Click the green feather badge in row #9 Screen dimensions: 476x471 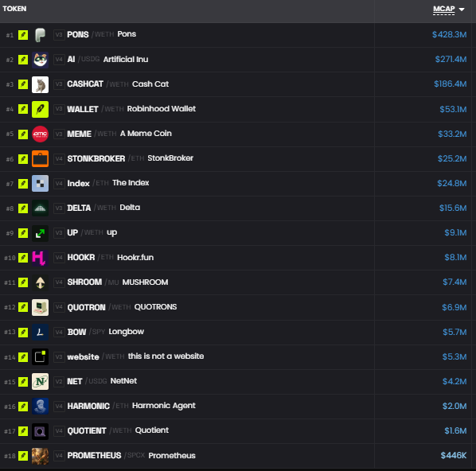[x=23, y=233]
